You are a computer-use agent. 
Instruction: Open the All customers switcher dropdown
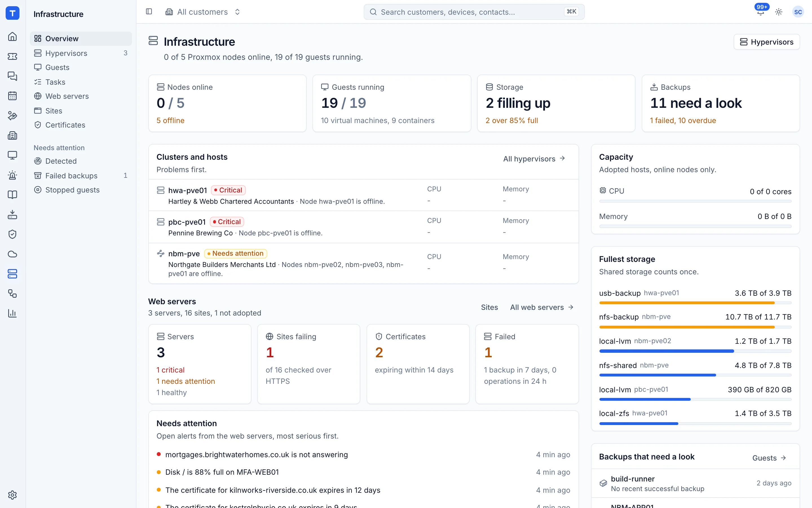(x=203, y=12)
